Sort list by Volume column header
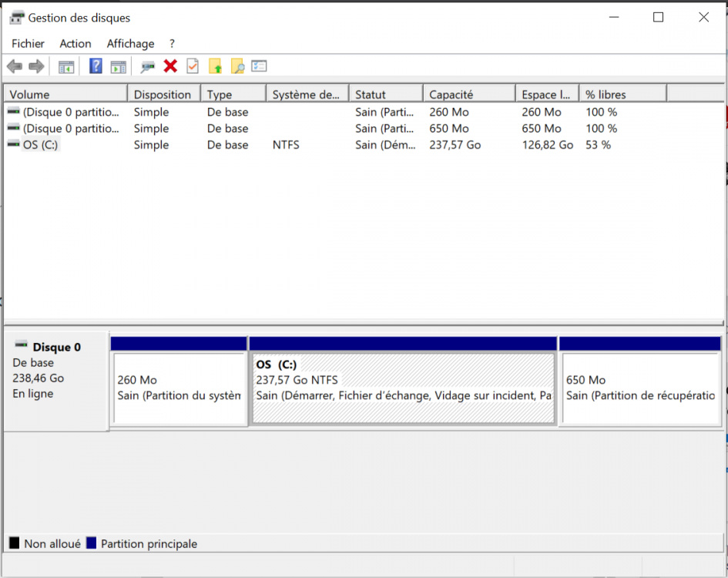The width and height of the screenshot is (728, 578). (65, 95)
